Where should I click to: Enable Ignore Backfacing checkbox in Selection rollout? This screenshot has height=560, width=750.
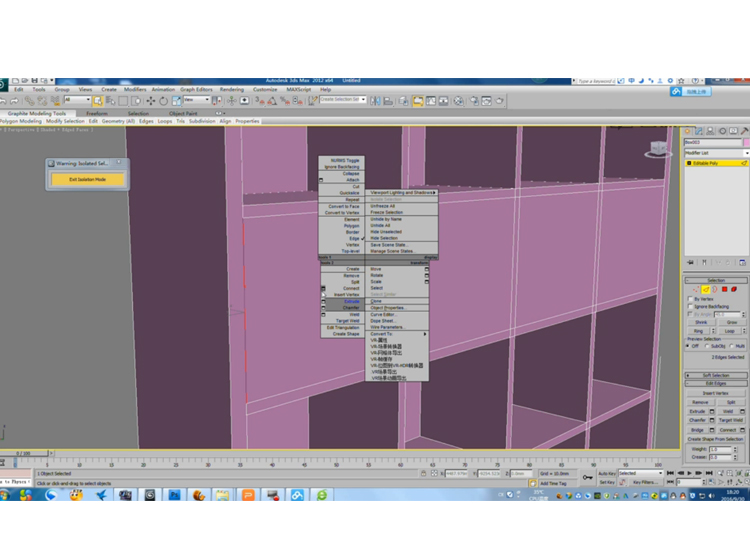pos(690,306)
